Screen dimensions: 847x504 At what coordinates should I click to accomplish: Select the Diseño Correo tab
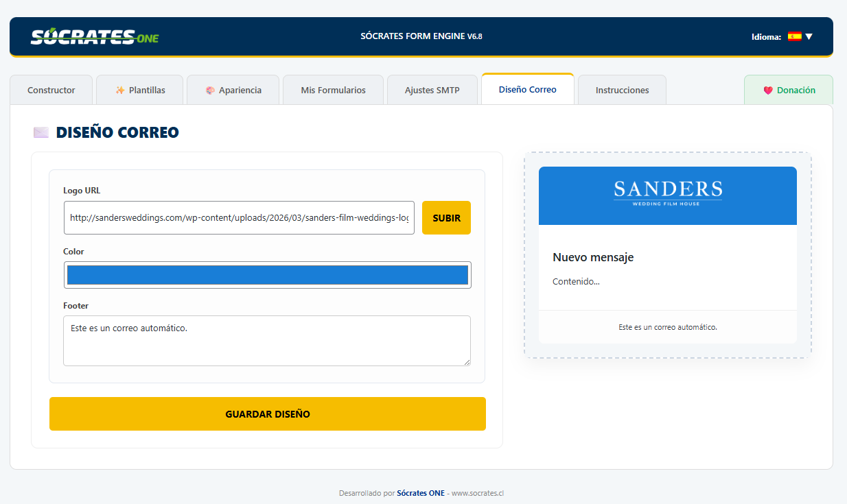[x=527, y=90]
